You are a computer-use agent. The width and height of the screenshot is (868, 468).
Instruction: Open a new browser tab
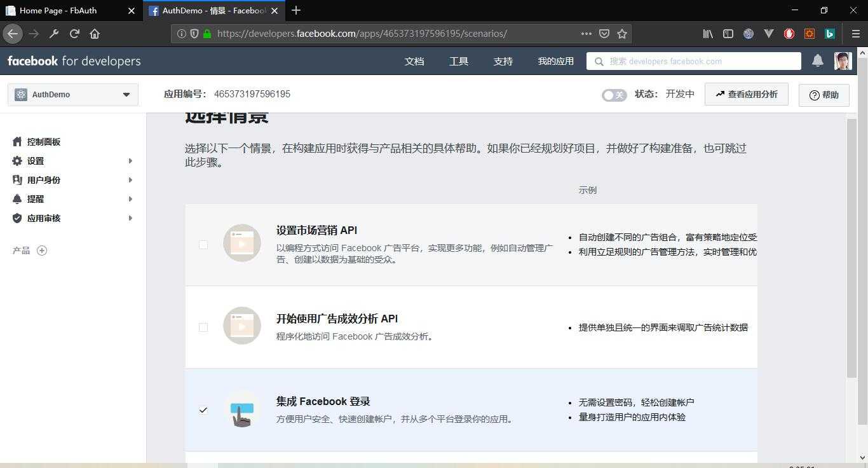tap(295, 10)
